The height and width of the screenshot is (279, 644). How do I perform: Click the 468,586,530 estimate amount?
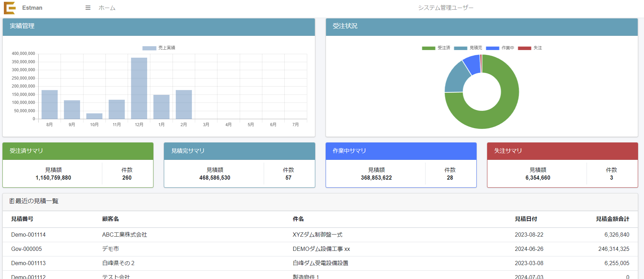coord(215,178)
